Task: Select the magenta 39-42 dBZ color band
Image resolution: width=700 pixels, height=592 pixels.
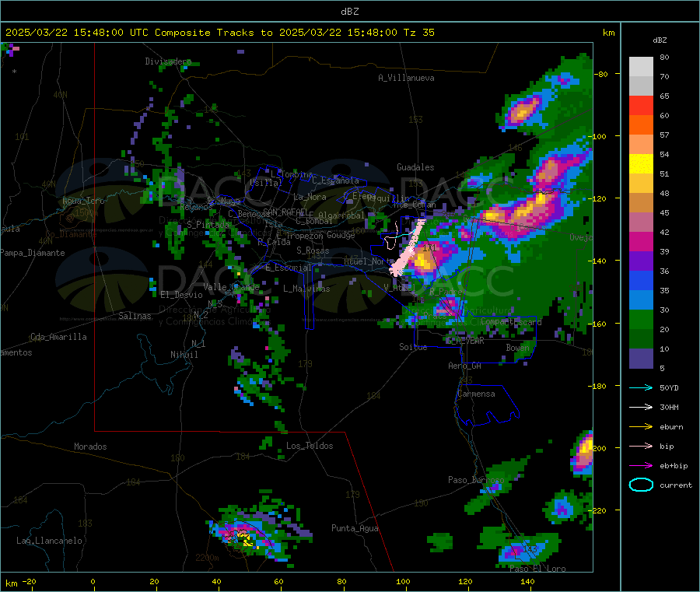Action: pos(641,241)
